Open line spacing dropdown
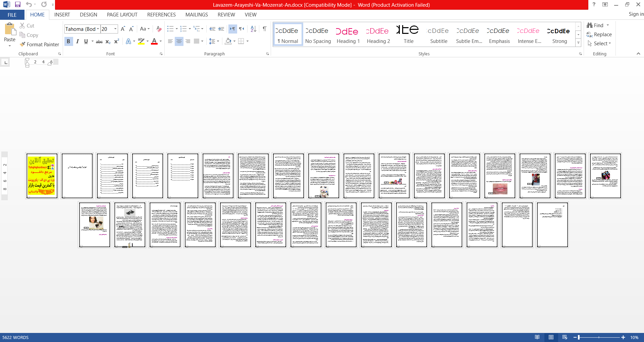 pos(218,42)
